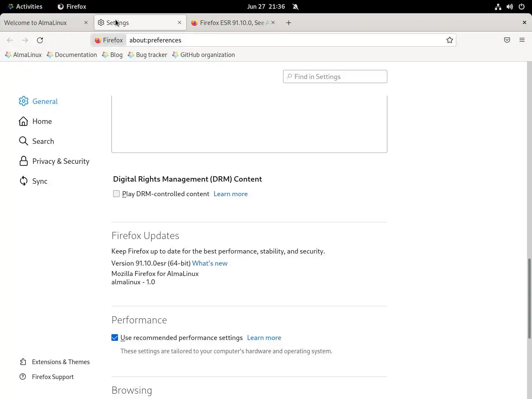Click the vertical page scrollbar thumb

529,298
